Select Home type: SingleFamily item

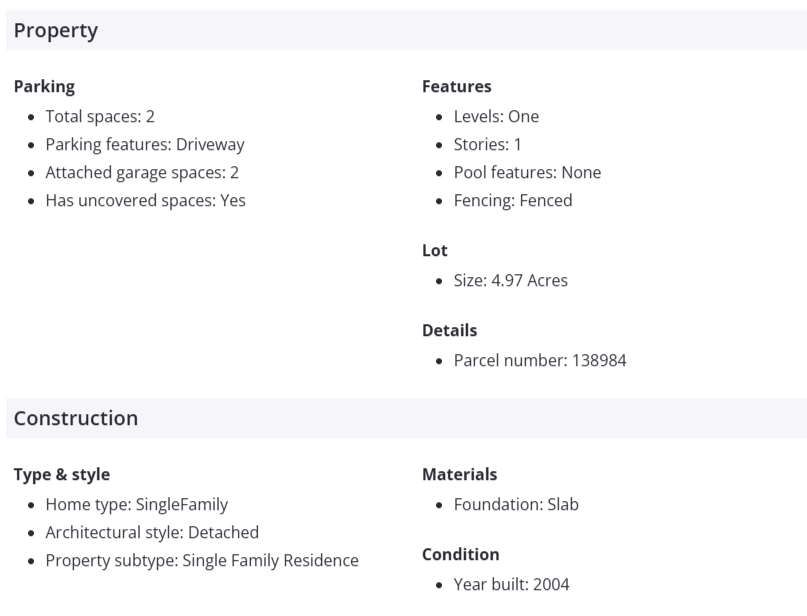click(x=136, y=504)
